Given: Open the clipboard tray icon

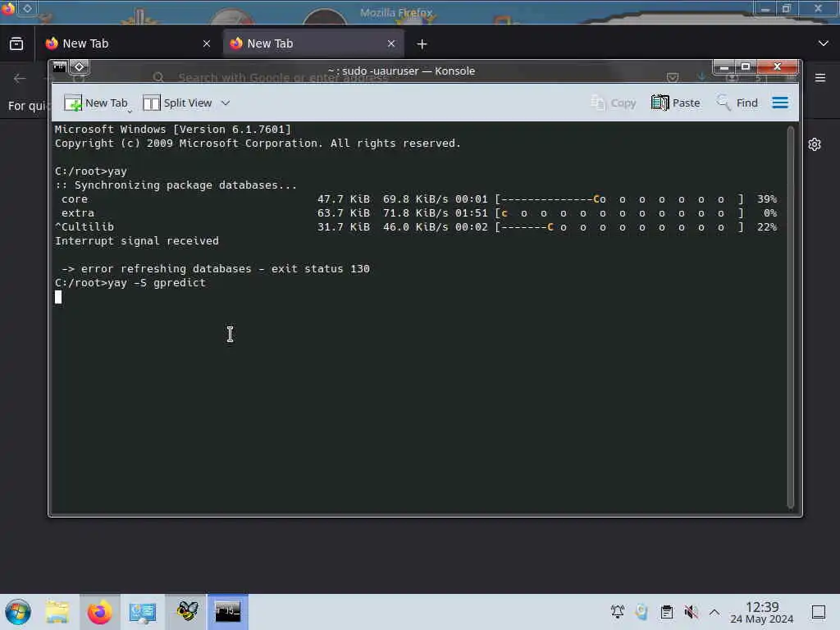Looking at the screenshot, I should (666, 612).
